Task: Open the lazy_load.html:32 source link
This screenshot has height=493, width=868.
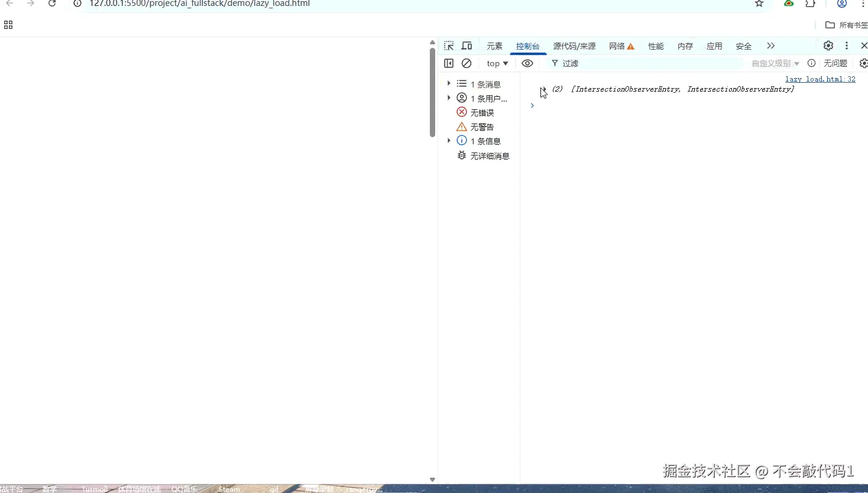Action: [821, 79]
